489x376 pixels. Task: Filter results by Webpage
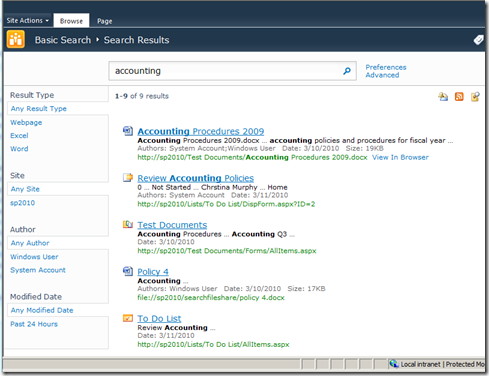(x=26, y=122)
